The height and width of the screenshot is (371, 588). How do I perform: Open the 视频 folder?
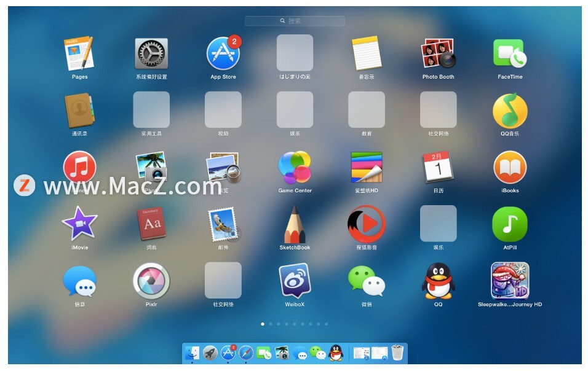(223, 110)
